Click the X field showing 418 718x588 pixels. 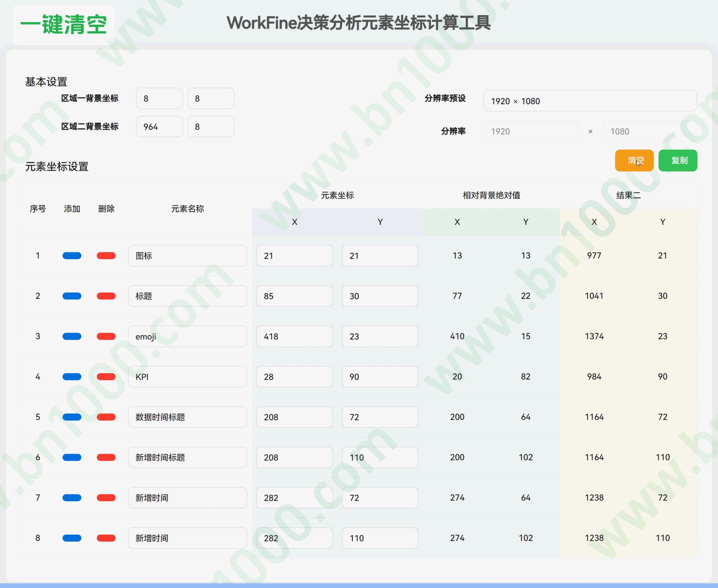click(294, 336)
